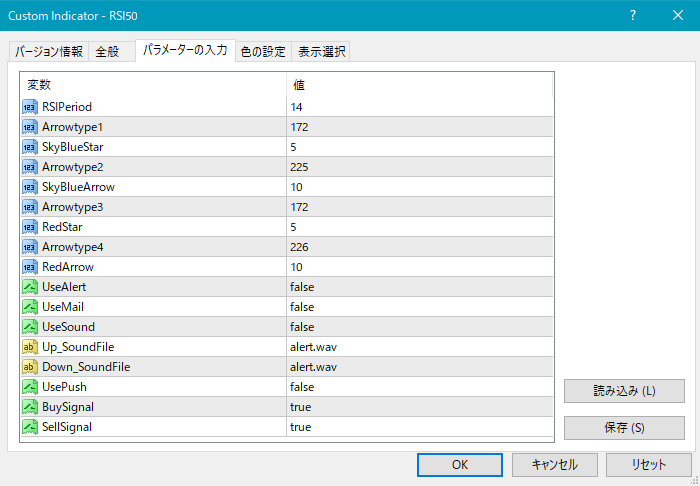Open the バージョン情報 tab
The image size is (700, 486).
tap(48, 52)
